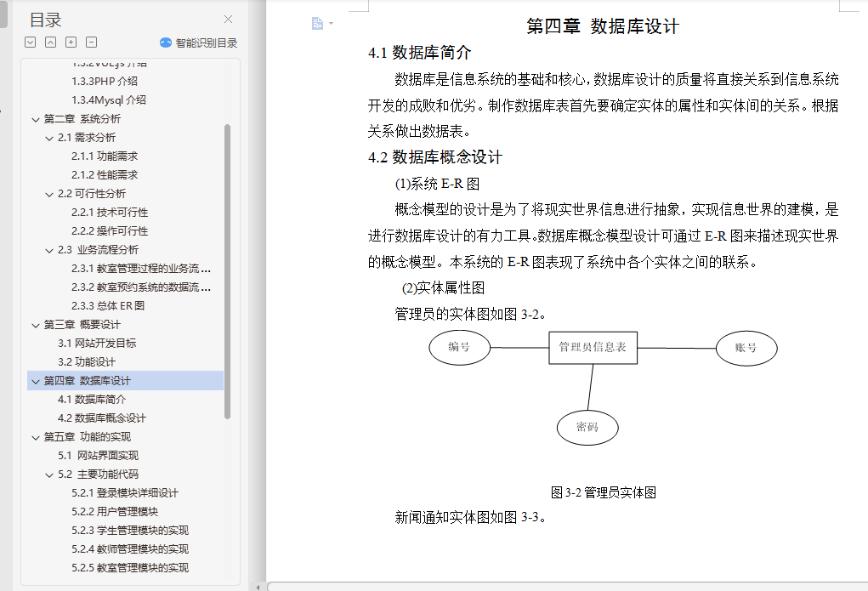Click the outline panel vertical scrollbar thumb
Screen dimensions: 868x591
point(228,271)
